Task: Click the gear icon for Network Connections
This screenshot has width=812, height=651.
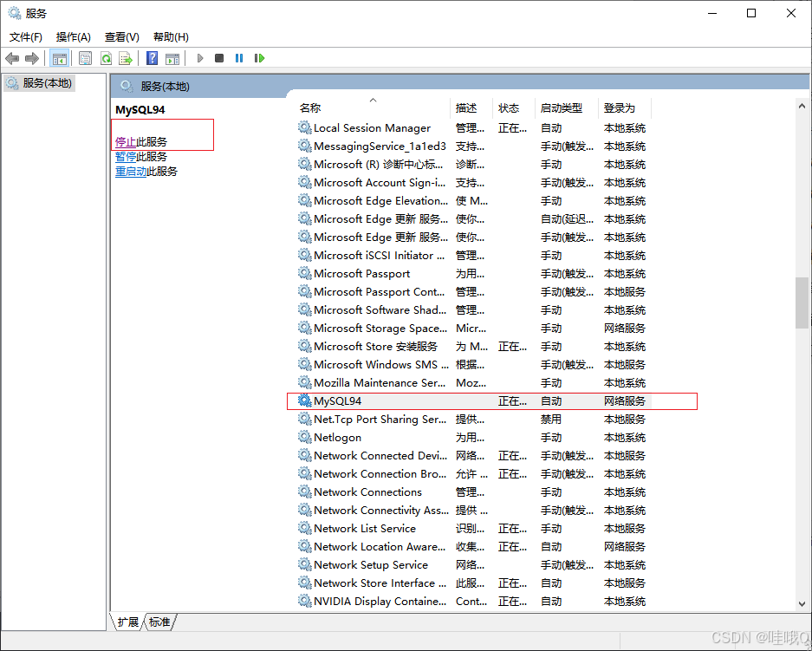Action: [x=304, y=492]
